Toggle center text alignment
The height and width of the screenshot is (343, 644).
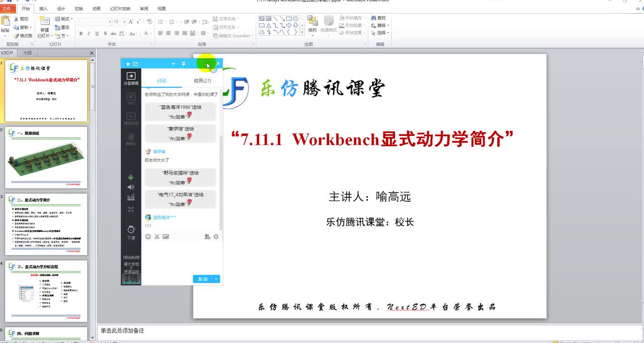(x=169, y=34)
